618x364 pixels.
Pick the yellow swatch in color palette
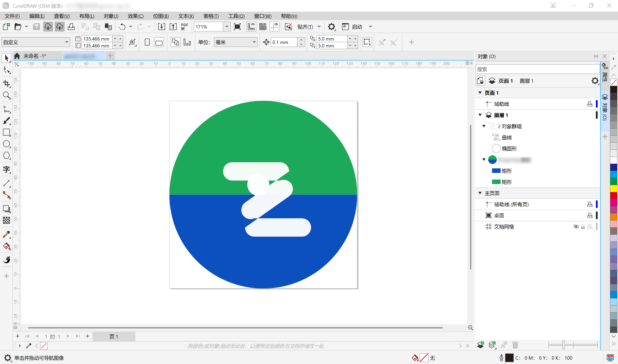pyautogui.click(x=613, y=188)
